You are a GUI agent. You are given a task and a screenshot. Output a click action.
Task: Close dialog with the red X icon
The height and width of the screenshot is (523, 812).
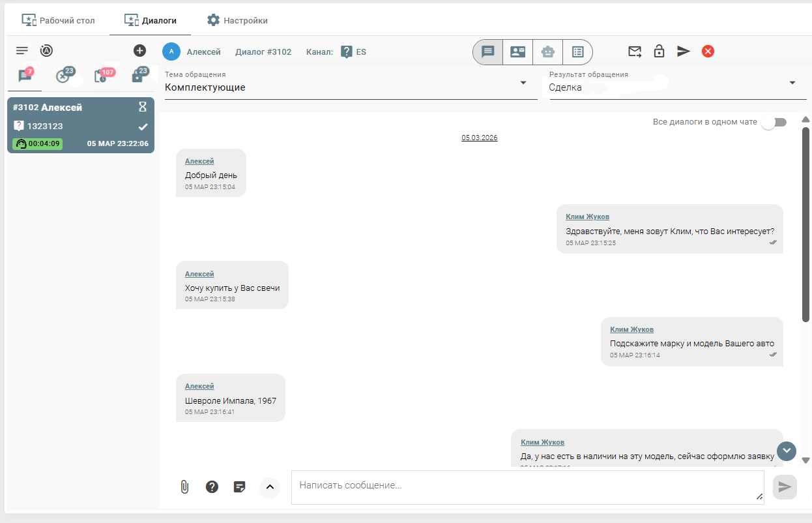coord(708,51)
